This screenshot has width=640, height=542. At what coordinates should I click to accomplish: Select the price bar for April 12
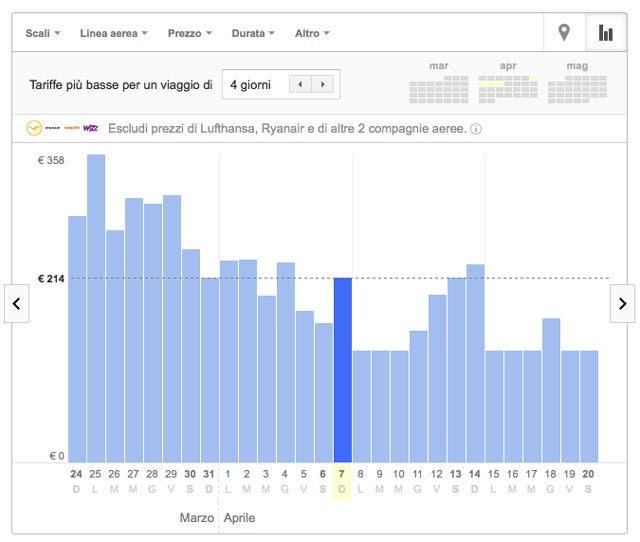pos(438,379)
